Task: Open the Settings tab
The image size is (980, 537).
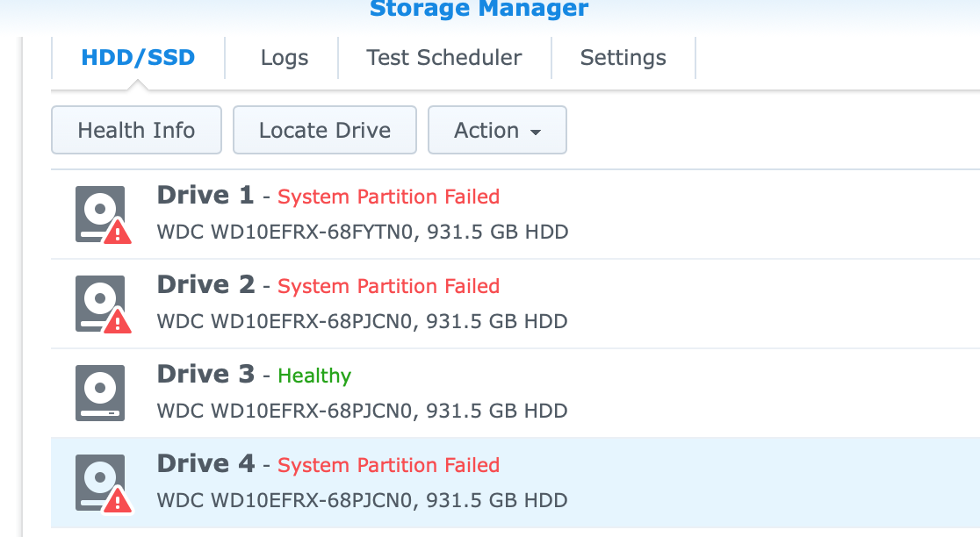Action: click(x=623, y=58)
